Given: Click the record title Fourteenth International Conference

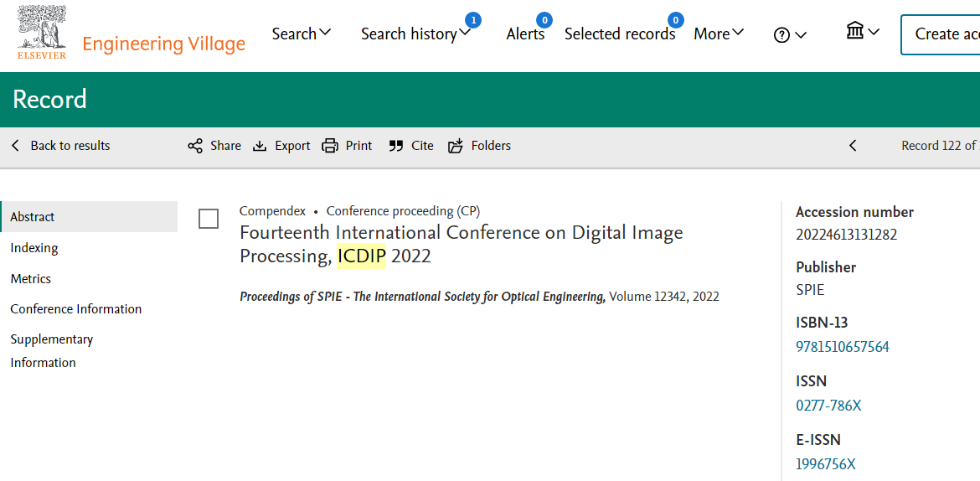Looking at the screenshot, I should coord(462,245).
